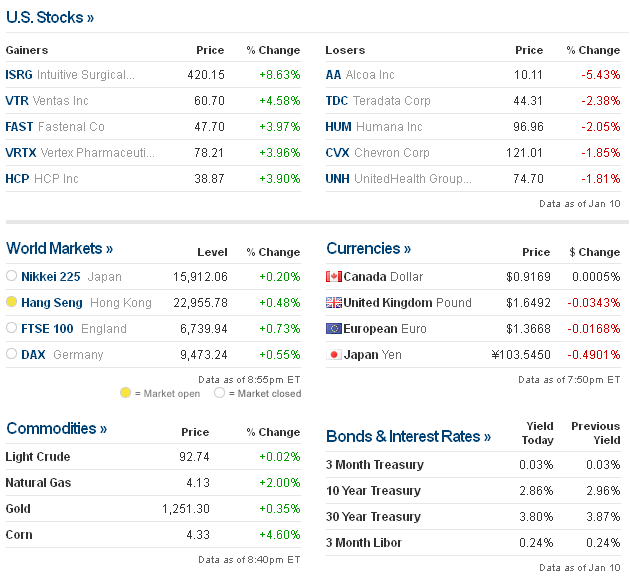
Task: Click the yellow Market open legend dot
Action: [x=125, y=393]
